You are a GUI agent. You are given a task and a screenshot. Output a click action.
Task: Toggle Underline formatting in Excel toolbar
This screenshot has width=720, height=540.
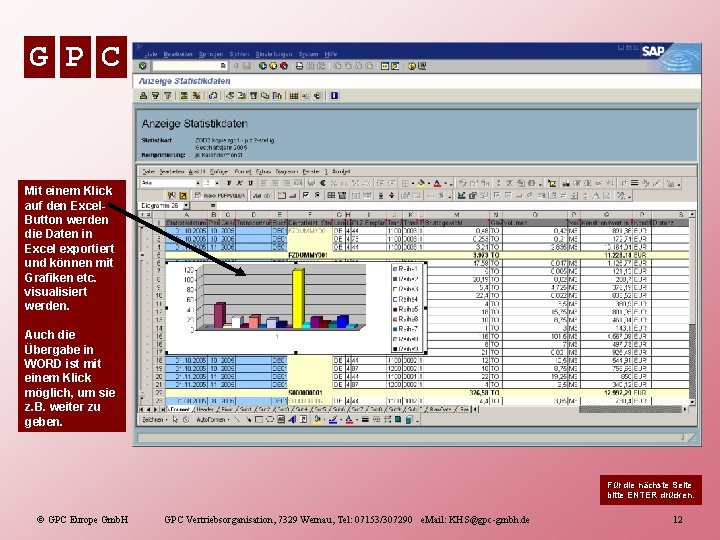[250, 183]
